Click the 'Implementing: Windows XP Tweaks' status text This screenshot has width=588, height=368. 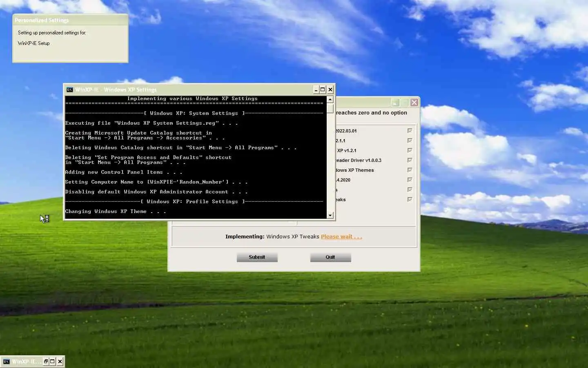272,237
